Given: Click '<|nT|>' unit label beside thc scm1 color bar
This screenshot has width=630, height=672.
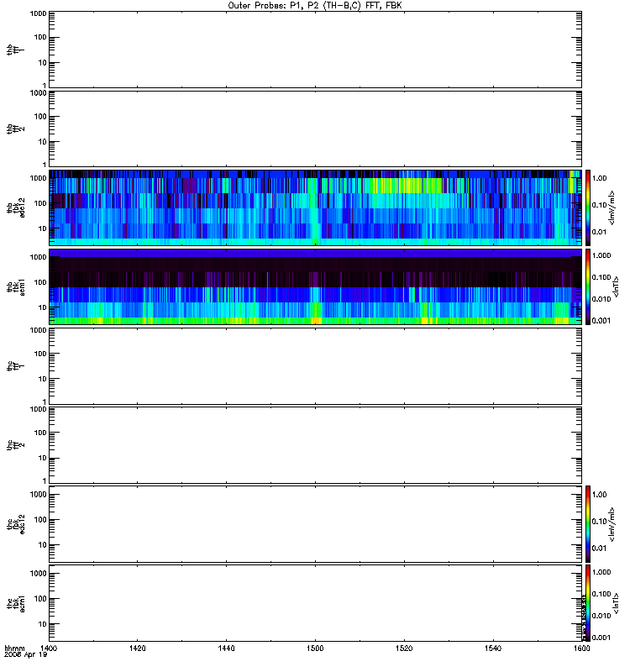Looking at the screenshot, I should coord(617,603).
